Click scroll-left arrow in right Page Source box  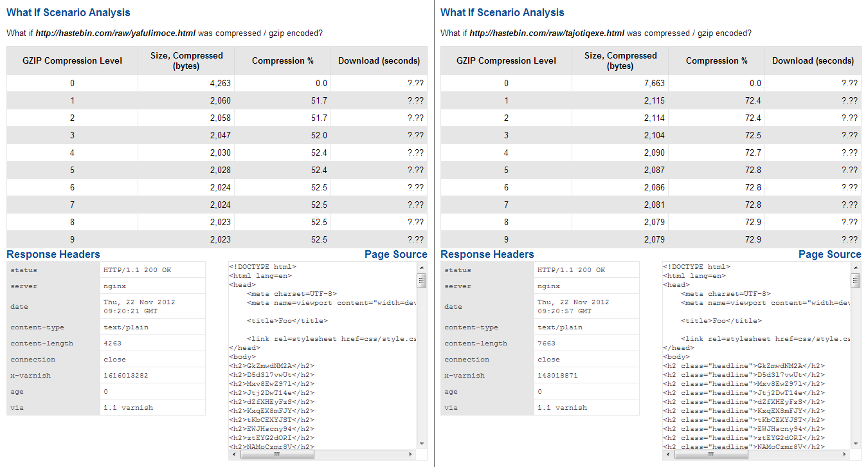(x=668, y=454)
